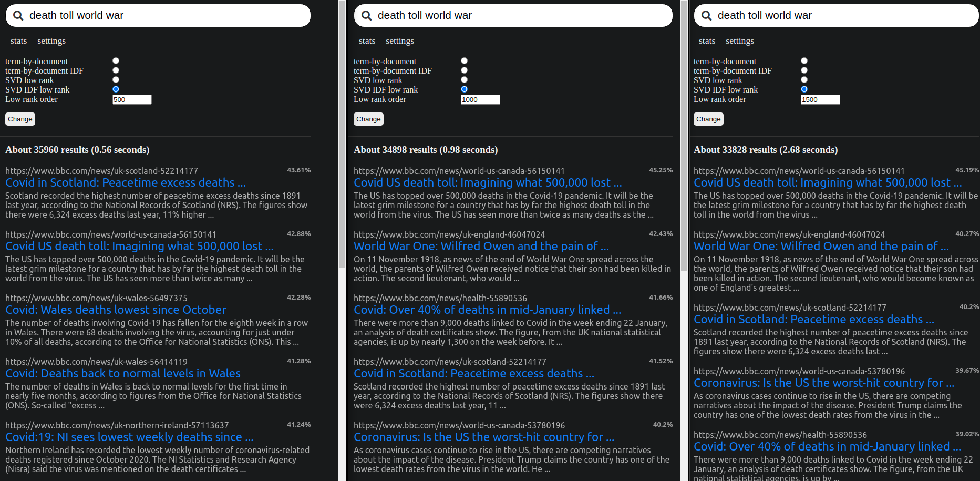Focus the low rank order field showing 1500

click(x=820, y=100)
